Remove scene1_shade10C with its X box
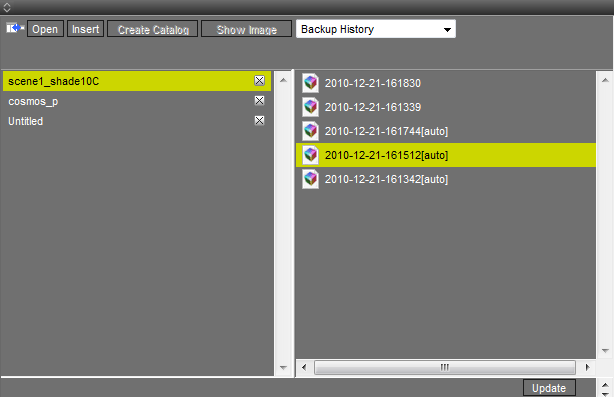Image resolution: width=614 pixels, height=397 pixels. (x=259, y=81)
